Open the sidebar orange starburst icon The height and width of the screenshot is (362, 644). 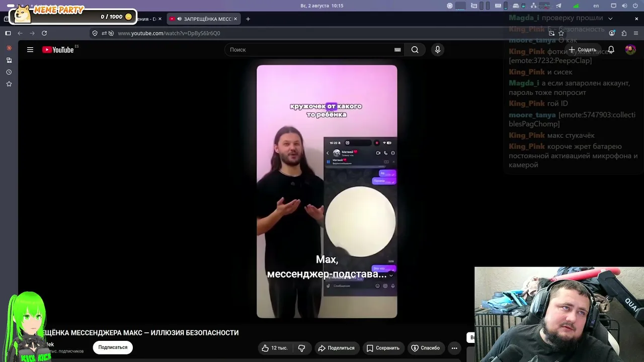(x=9, y=48)
